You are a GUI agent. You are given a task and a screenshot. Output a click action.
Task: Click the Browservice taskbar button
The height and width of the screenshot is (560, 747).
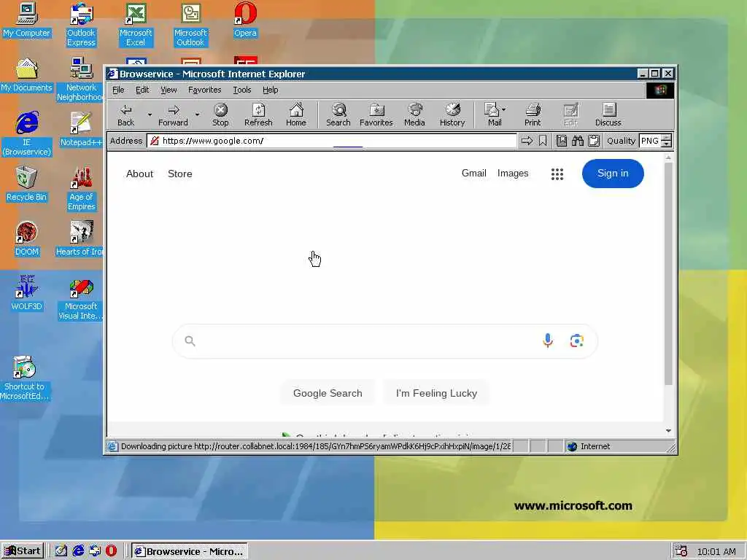189,551
